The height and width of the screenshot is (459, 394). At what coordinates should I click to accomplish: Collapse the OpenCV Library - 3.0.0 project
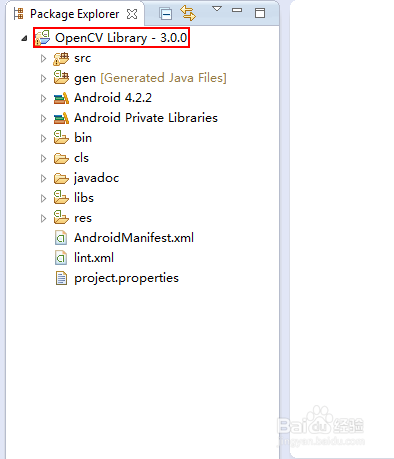pyautogui.click(x=24, y=38)
